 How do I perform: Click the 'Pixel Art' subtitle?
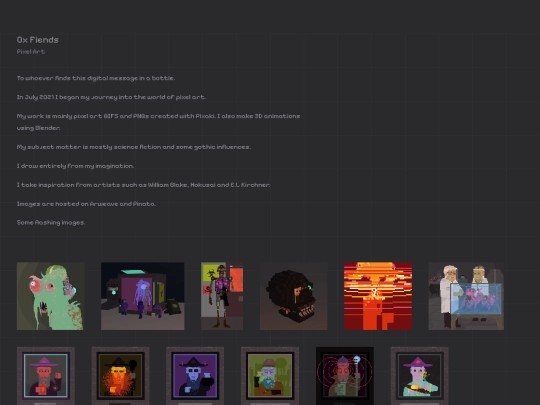(x=31, y=52)
